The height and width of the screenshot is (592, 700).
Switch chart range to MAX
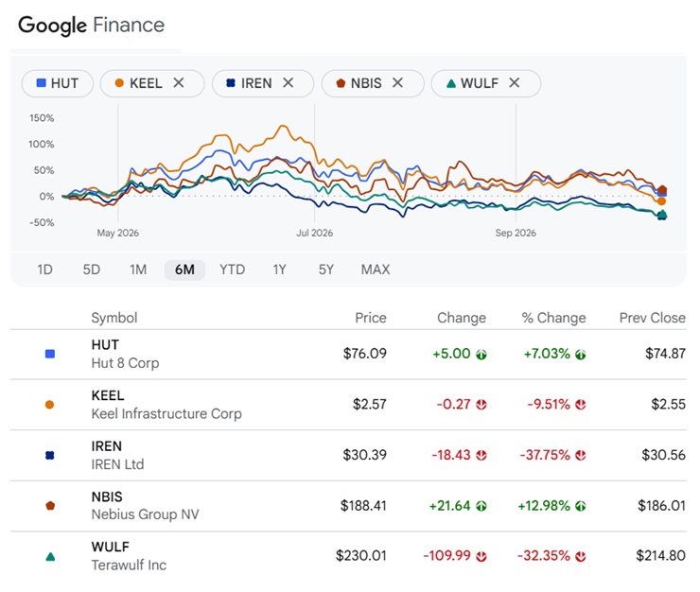tap(376, 270)
